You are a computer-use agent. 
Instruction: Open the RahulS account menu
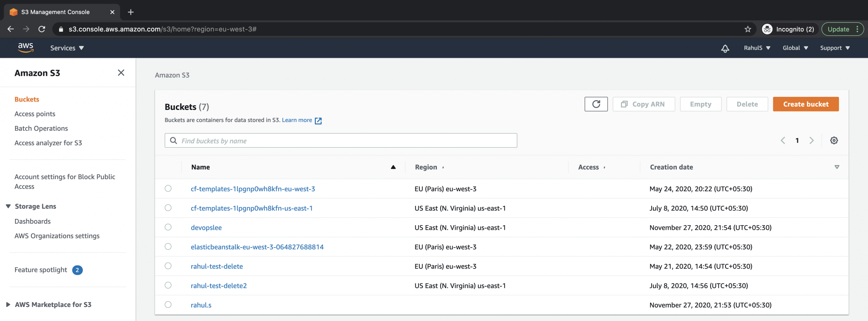(x=757, y=48)
